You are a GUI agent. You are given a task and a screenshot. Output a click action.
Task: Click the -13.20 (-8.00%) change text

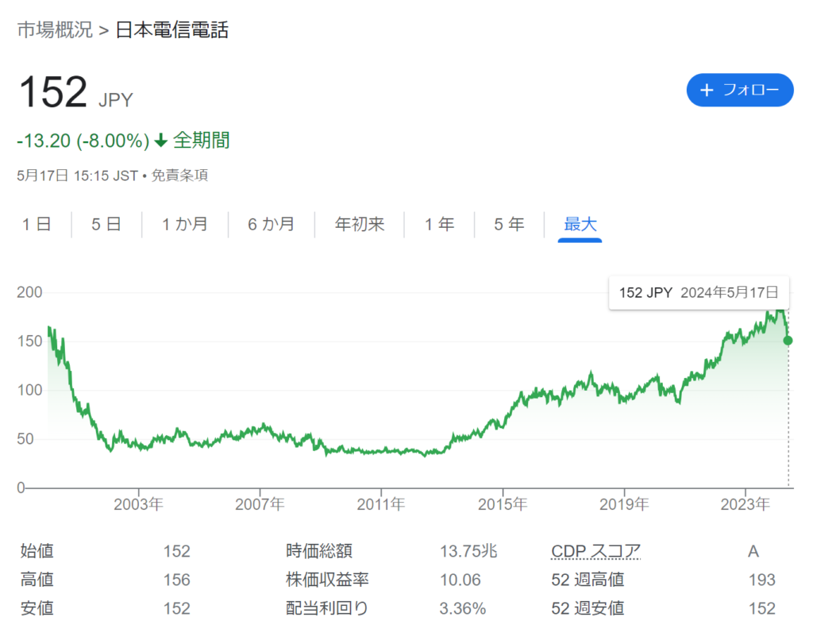(83, 141)
